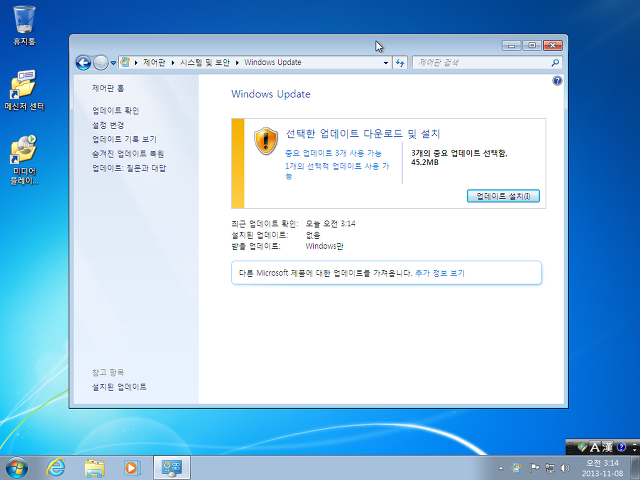This screenshot has height=480, width=640.
Task: Select 제어판 in the address breadcrumb
Action: (x=154, y=62)
